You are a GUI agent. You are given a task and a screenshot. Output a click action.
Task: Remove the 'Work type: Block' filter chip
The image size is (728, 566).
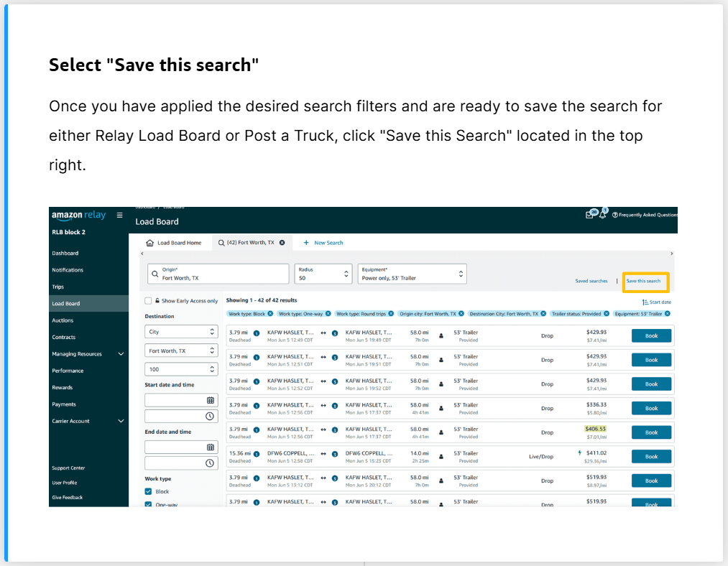tap(270, 314)
